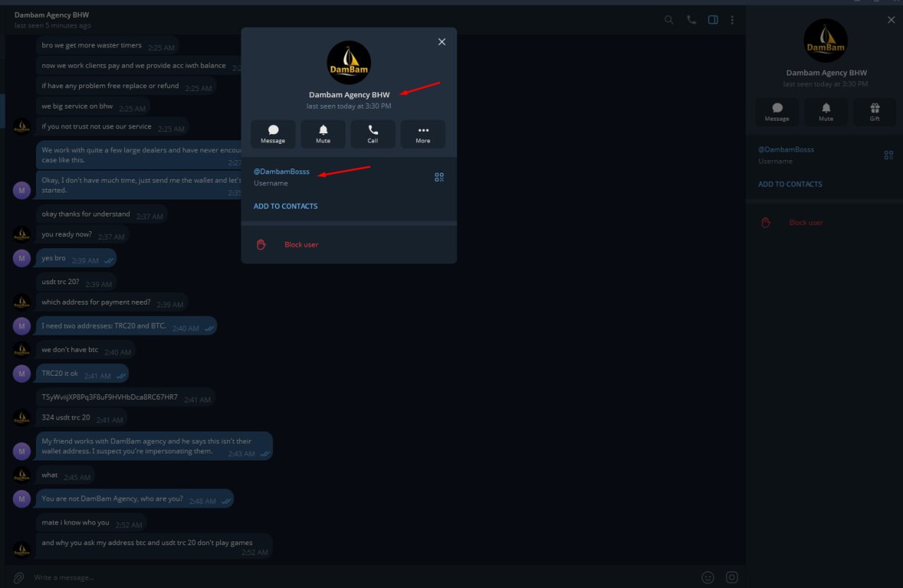Close the profile popup dialog

point(442,42)
